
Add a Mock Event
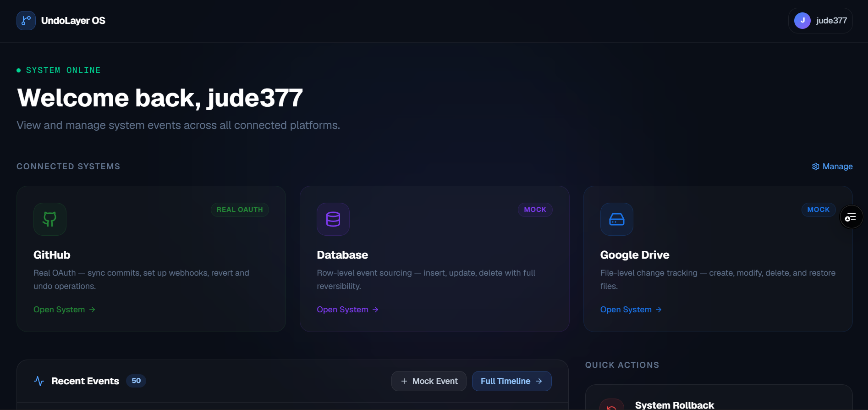429,381
